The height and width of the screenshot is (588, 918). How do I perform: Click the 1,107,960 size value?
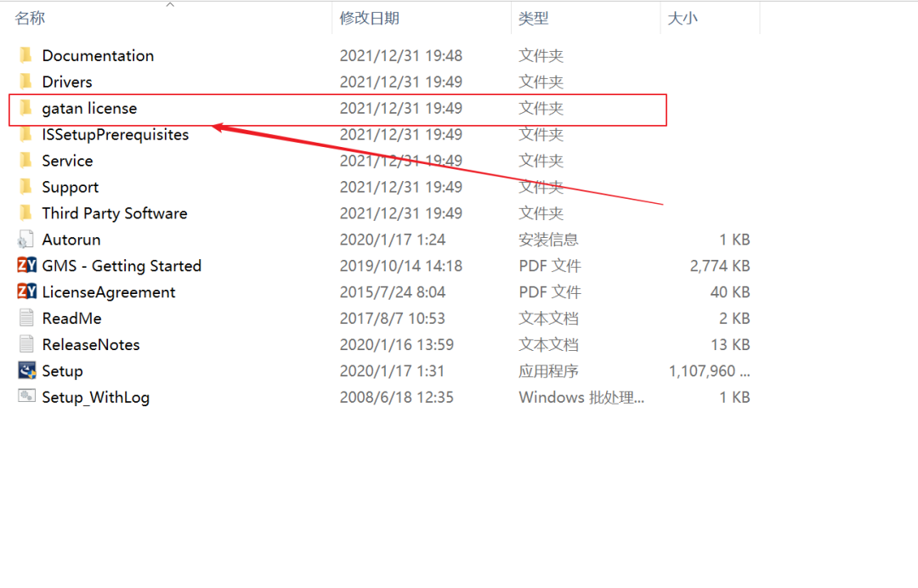click(x=710, y=371)
